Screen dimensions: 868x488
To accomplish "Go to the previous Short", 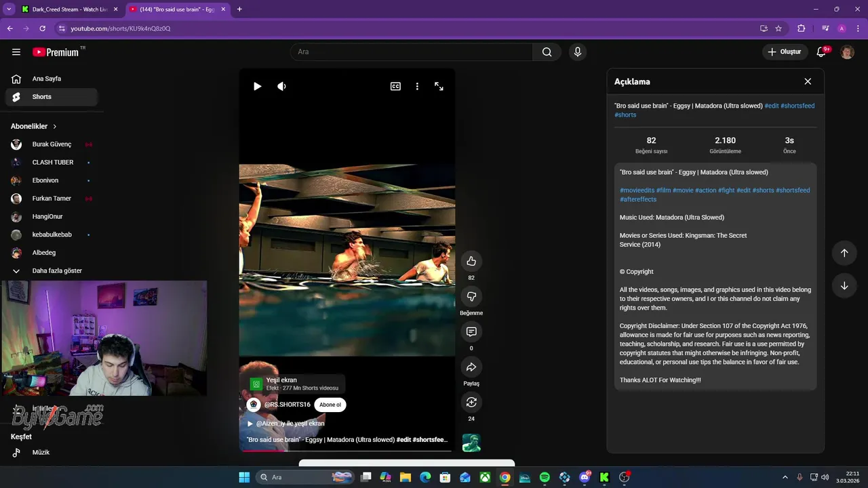I will click(844, 253).
